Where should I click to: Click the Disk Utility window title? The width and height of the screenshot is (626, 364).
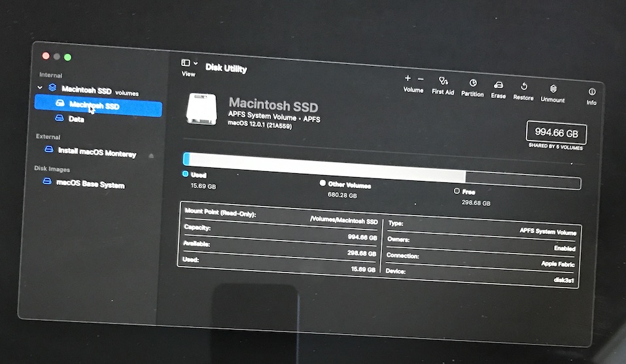(x=226, y=68)
